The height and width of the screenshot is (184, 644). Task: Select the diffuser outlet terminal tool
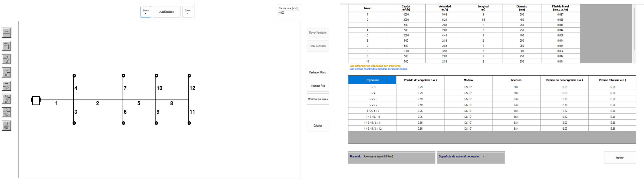(x=7, y=126)
